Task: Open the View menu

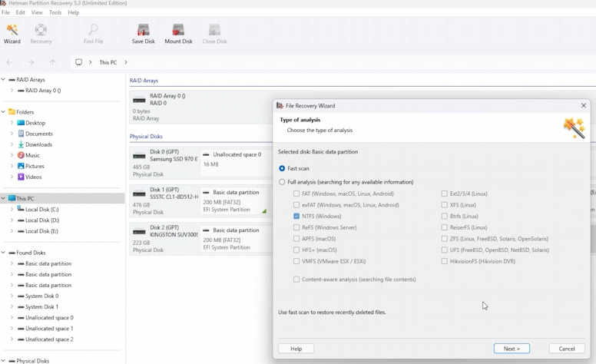Action: pyautogui.click(x=37, y=12)
